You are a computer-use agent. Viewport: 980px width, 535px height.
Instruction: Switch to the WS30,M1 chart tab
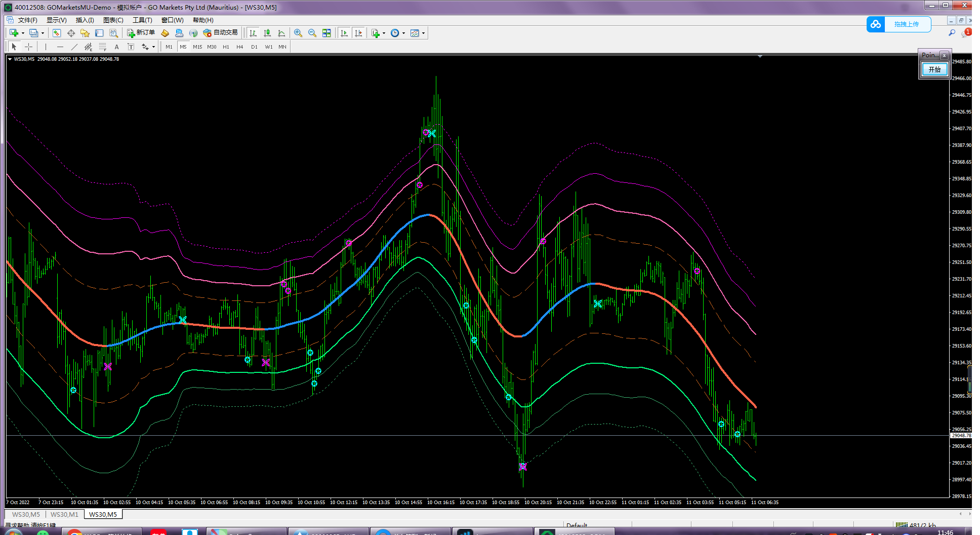coord(64,514)
